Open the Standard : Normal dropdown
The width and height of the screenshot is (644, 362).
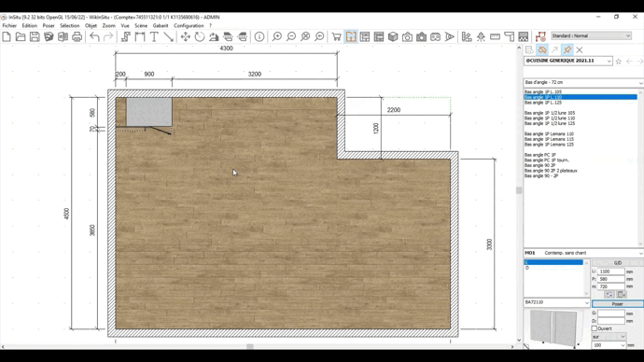(591, 35)
